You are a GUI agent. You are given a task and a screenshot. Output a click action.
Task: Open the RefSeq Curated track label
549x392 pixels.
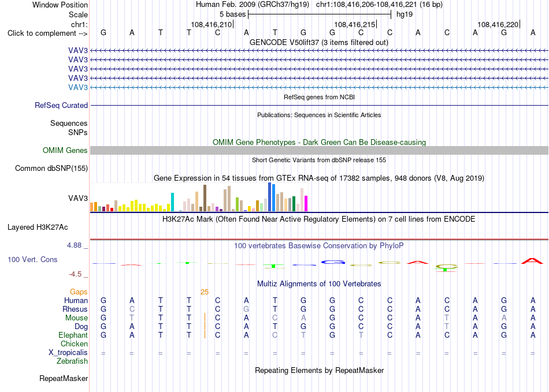(61, 105)
